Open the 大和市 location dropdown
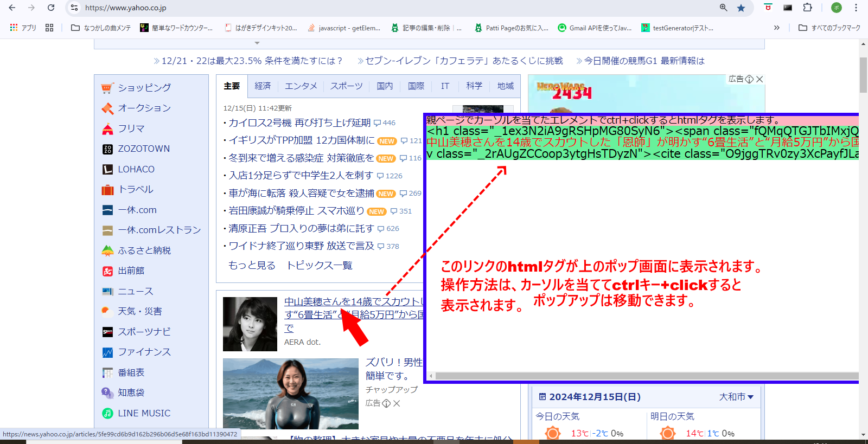Viewport: 868px width, 444px height. tap(736, 397)
